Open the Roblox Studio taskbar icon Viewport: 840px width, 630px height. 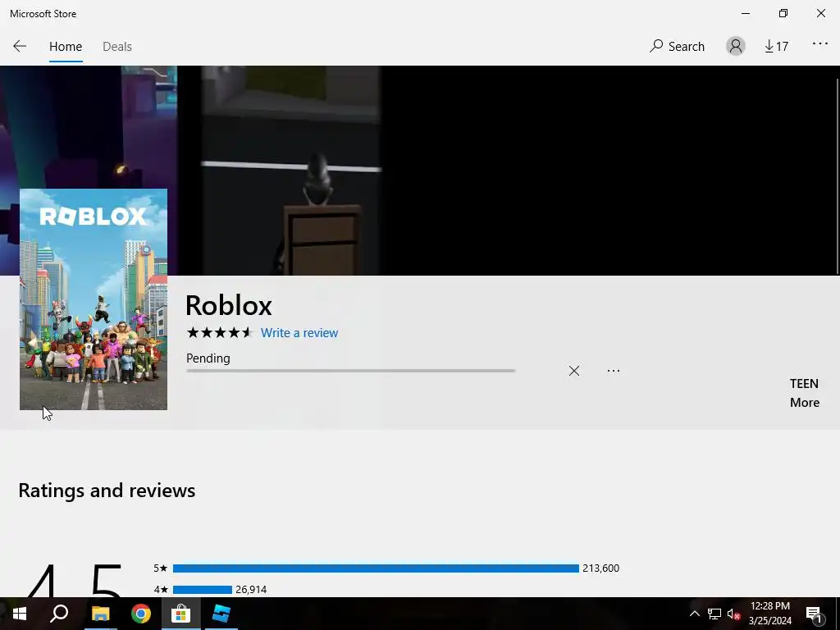tap(221, 614)
